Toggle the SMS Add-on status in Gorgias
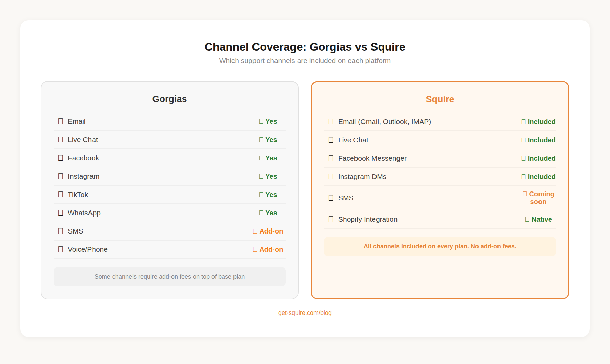Screen dimensions: 610x364 point(268,231)
